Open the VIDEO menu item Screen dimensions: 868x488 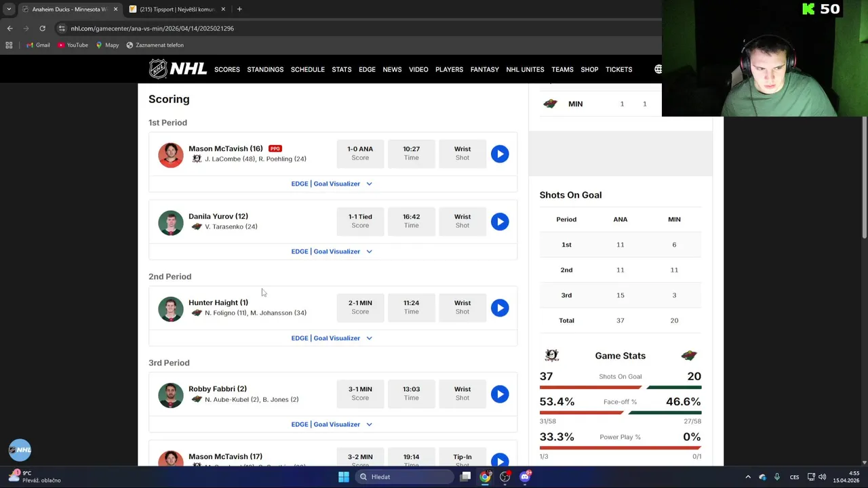[x=418, y=69]
